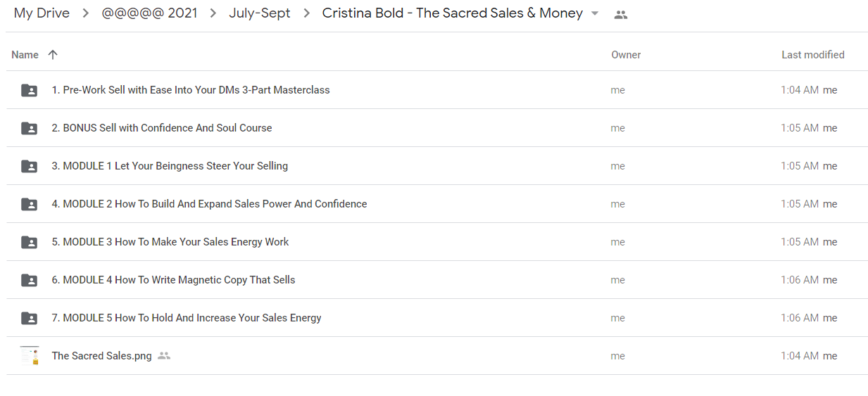This screenshot has width=868, height=396.
Task: Click the Owner column header
Action: pyautogui.click(x=626, y=54)
